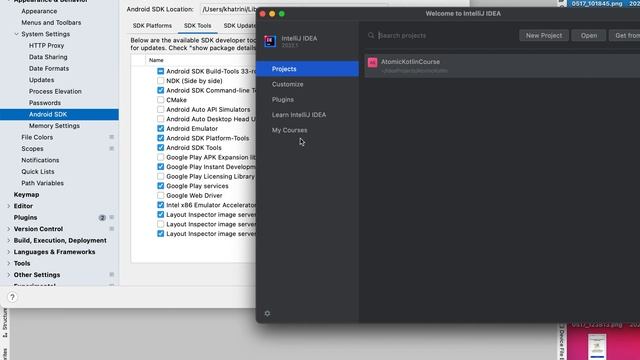Expand Languages & Frameworks node
The image size is (640, 360).
tap(9, 252)
